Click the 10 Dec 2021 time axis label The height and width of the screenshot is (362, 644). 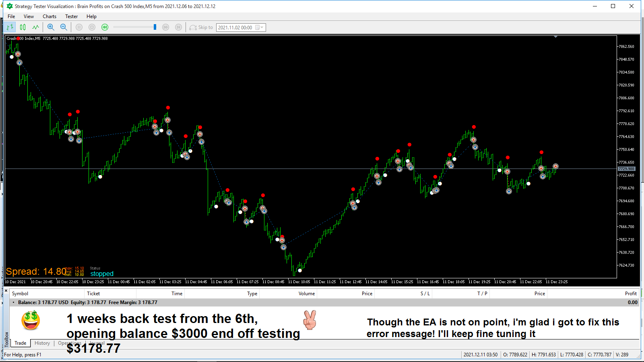coord(15,282)
